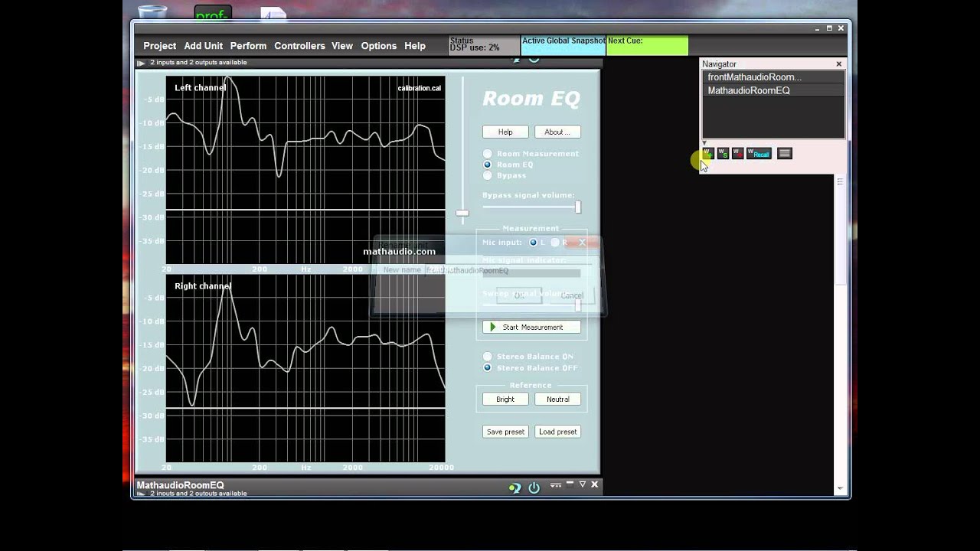Image resolution: width=980 pixels, height=551 pixels.
Task: Open the Options menu
Action: tap(379, 46)
